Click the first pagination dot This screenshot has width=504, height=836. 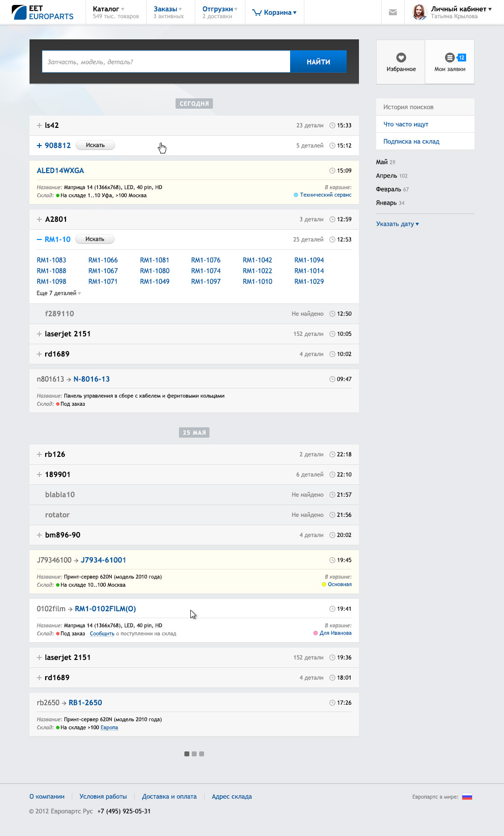click(x=187, y=754)
